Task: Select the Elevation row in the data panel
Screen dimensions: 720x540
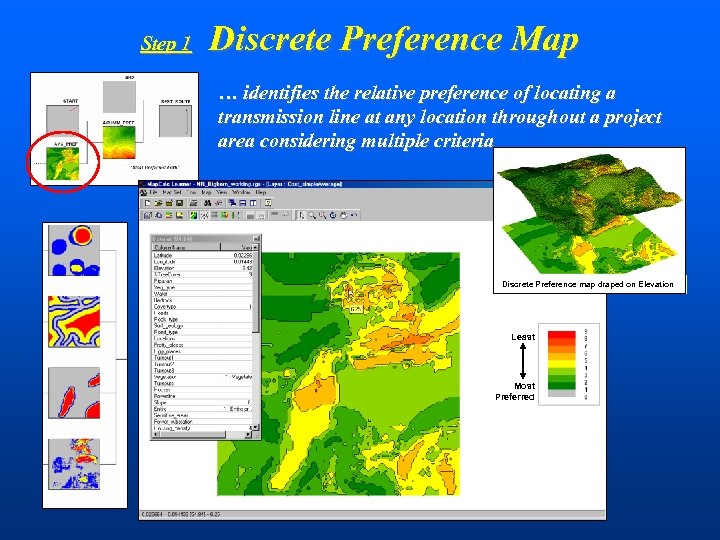Action: (202, 268)
